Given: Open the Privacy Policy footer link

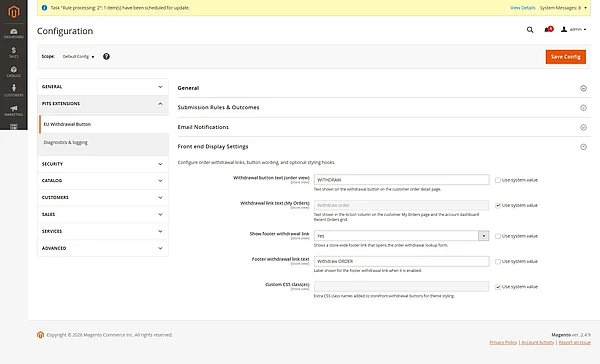Looking at the screenshot, I should (x=503, y=343).
